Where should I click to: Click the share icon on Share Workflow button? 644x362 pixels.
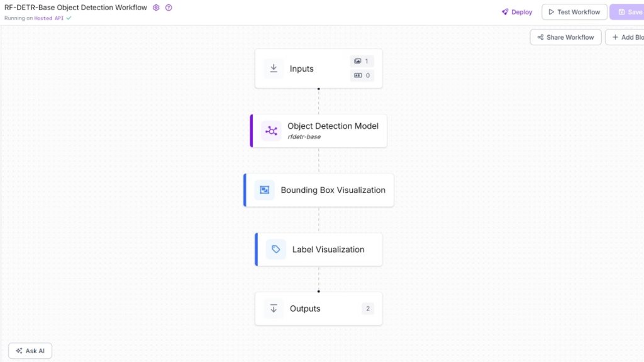coord(540,37)
